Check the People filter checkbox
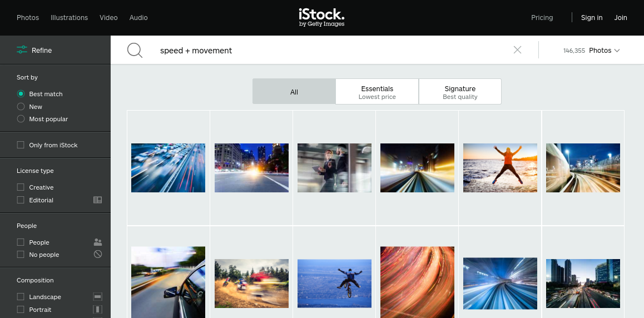This screenshot has height=318, width=644. click(21, 242)
